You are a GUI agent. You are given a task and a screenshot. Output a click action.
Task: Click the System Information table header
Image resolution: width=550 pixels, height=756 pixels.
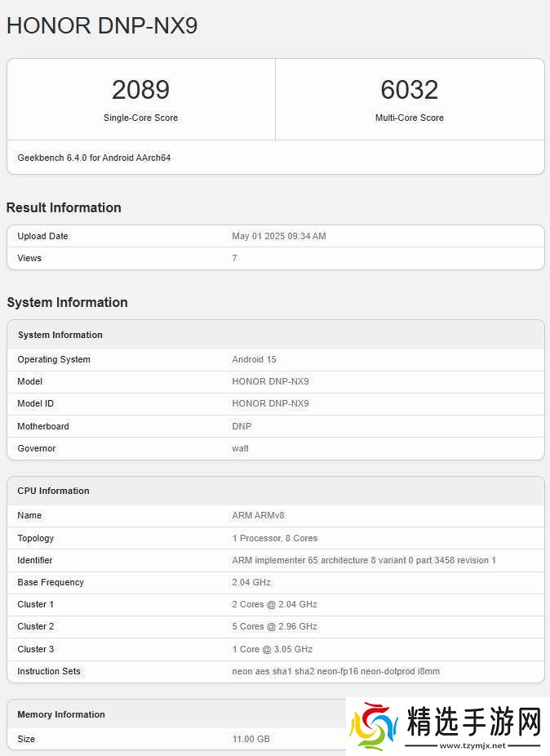tap(60, 335)
